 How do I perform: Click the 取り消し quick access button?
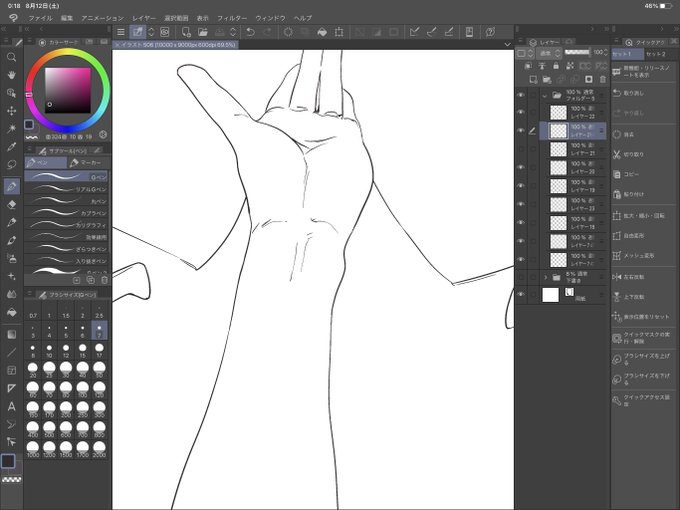644,93
